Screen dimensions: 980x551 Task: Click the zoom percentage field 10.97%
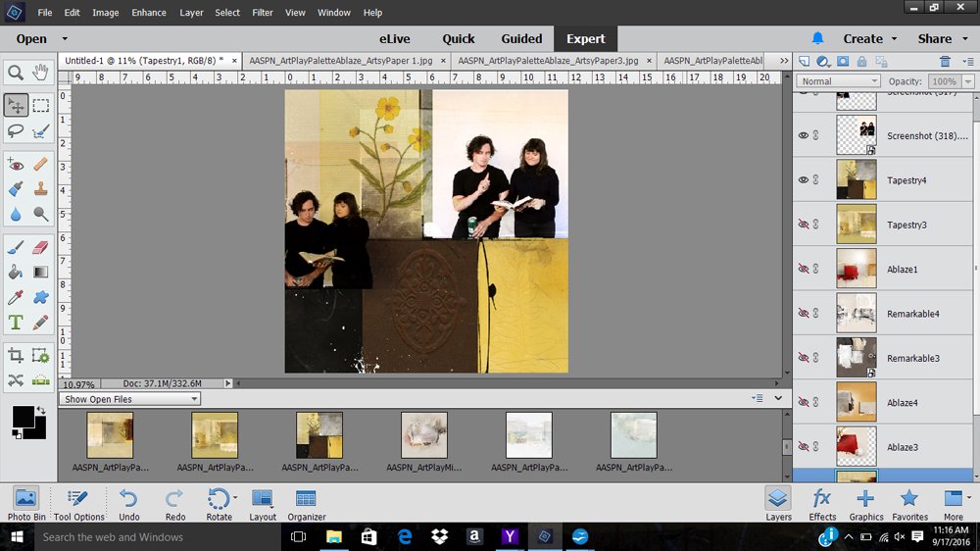click(x=78, y=384)
